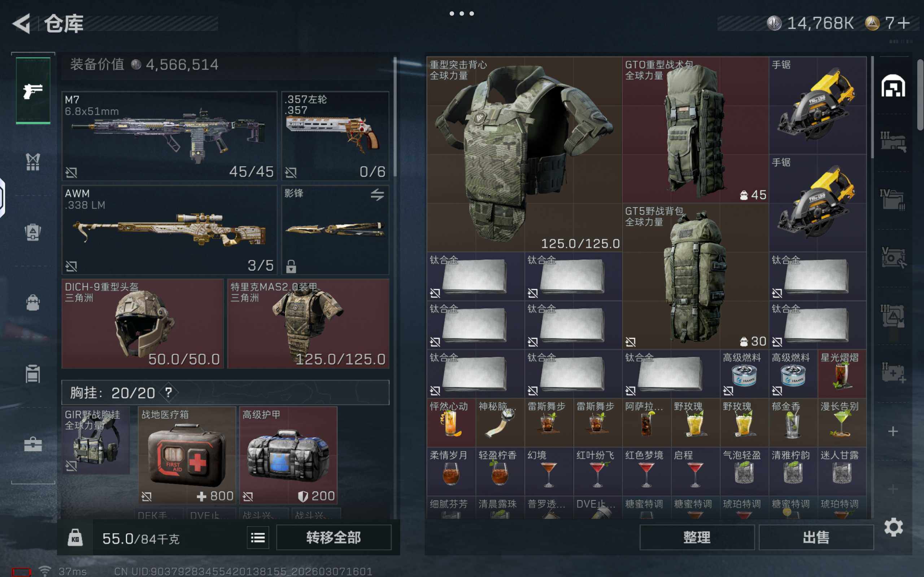
Task: Open the tactical vest category in the sidebar
Action: (33, 162)
